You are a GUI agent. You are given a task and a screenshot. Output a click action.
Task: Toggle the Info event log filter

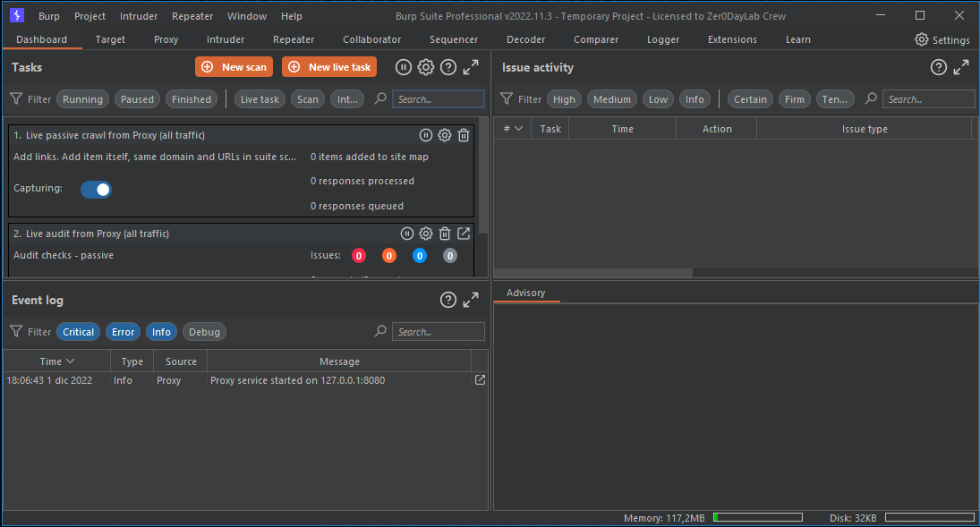point(161,332)
